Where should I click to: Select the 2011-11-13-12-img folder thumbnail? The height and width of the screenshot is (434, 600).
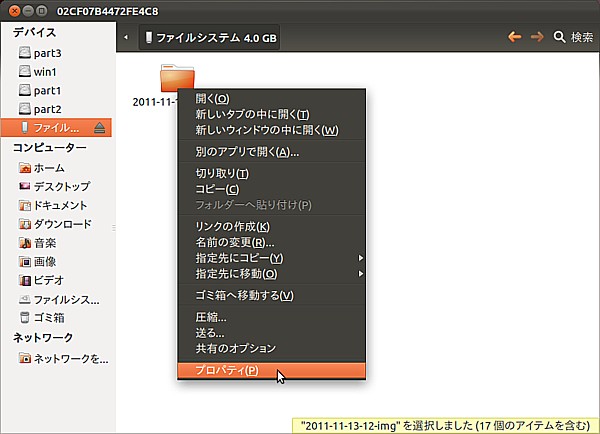(x=177, y=78)
